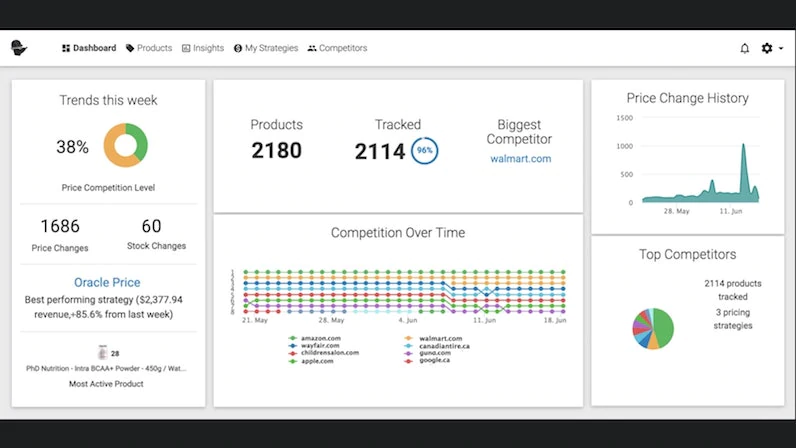The height and width of the screenshot is (448, 796).
Task: Open the Oracle Price strategy link
Action: point(107,282)
